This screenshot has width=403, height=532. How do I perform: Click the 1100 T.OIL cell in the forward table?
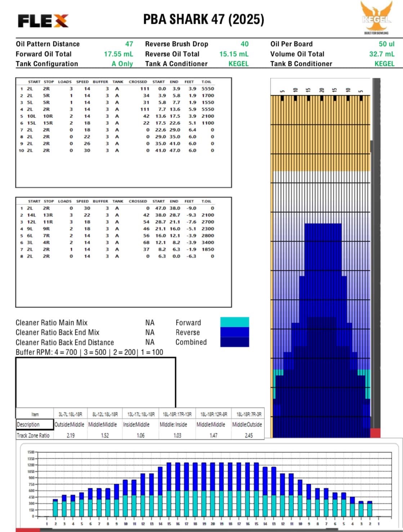[208, 123]
